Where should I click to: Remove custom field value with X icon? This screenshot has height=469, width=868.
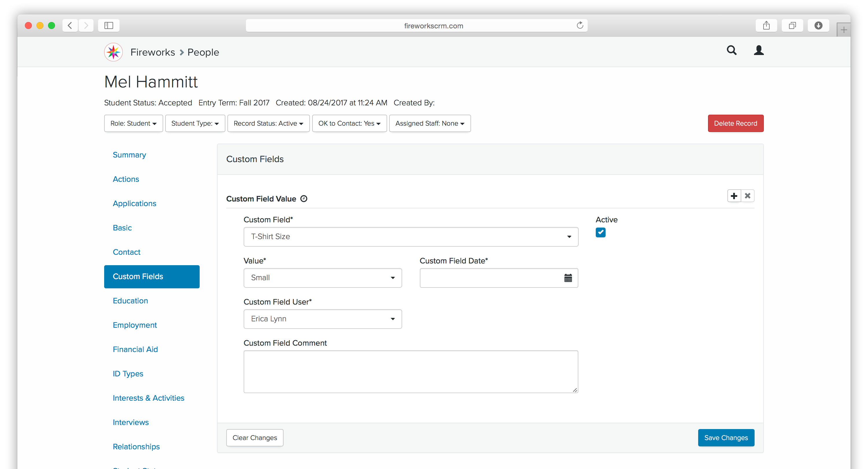tap(747, 196)
